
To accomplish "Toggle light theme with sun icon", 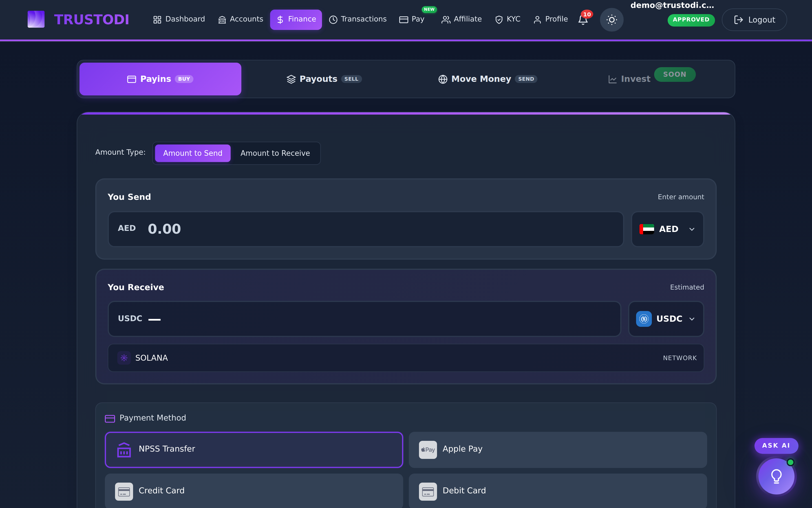I will 611,20.
